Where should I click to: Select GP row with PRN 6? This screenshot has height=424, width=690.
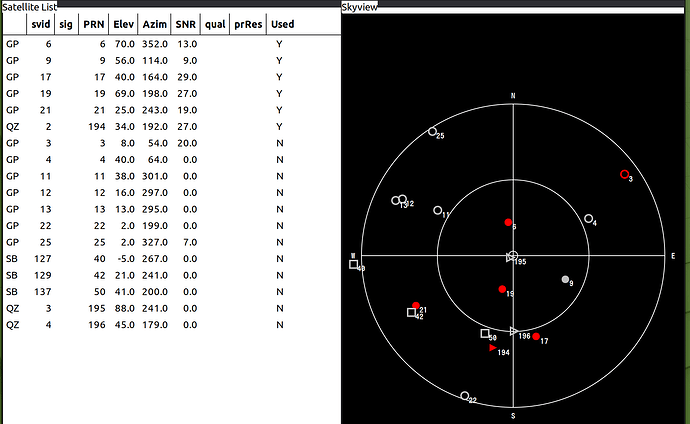(172, 44)
